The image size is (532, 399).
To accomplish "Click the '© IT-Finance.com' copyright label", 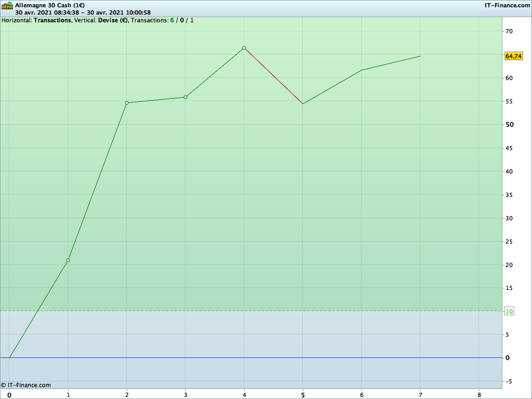I will coord(26,385).
